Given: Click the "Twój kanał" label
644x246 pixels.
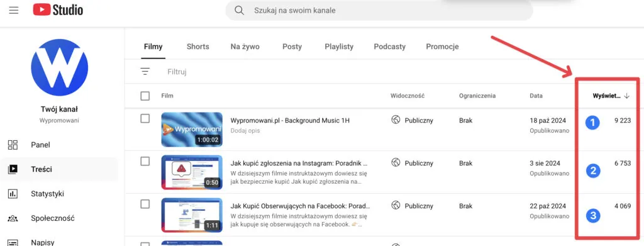Looking at the screenshot, I should click(60, 109).
